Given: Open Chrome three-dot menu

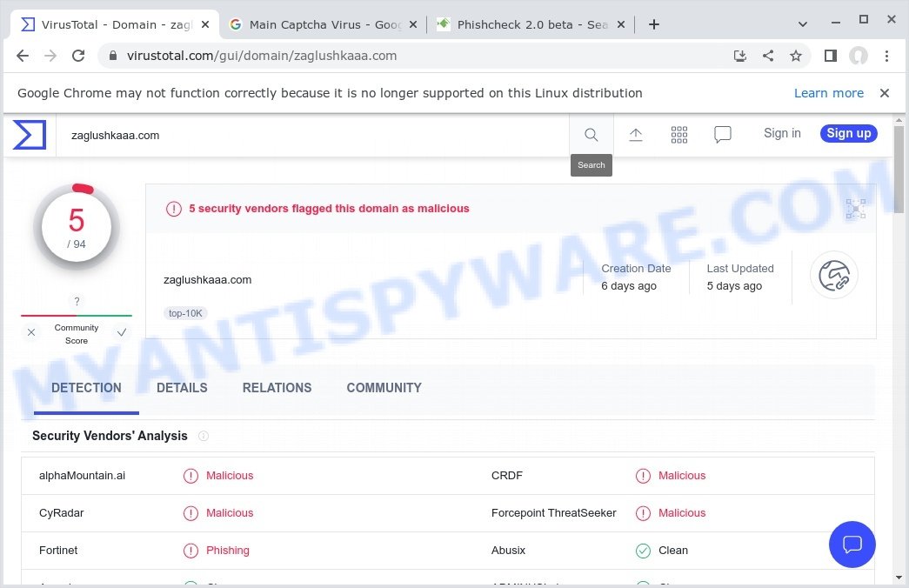Looking at the screenshot, I should click(x=886, y=56).
